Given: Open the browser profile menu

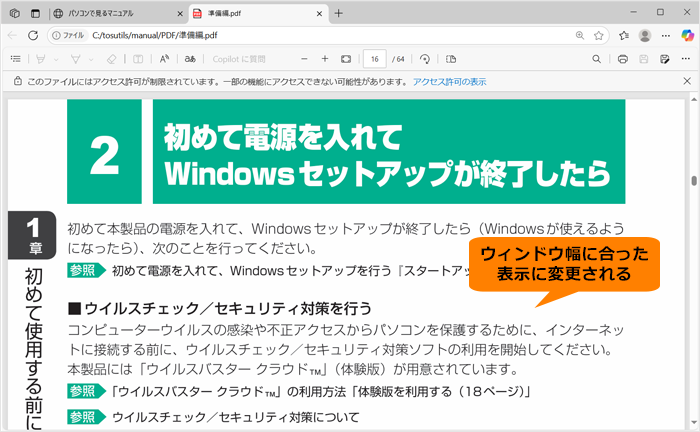Looking at the screenshot, I should 645,35.
